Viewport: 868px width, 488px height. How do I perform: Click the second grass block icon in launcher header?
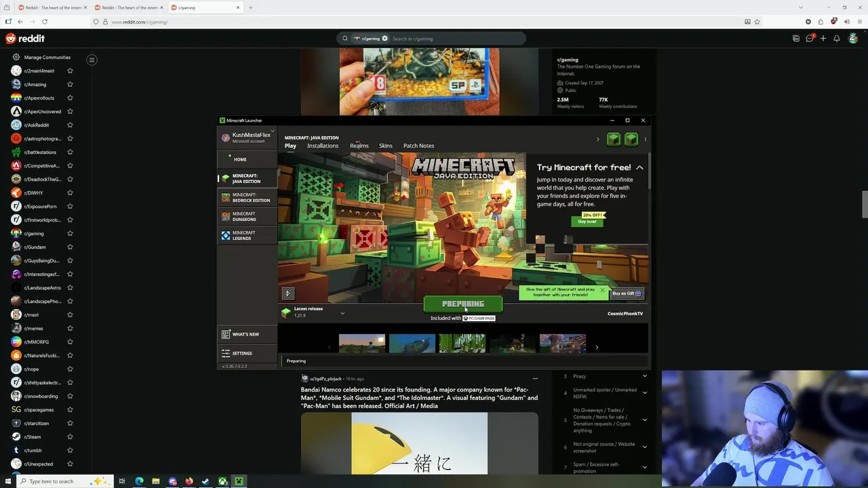coord(631,139)
